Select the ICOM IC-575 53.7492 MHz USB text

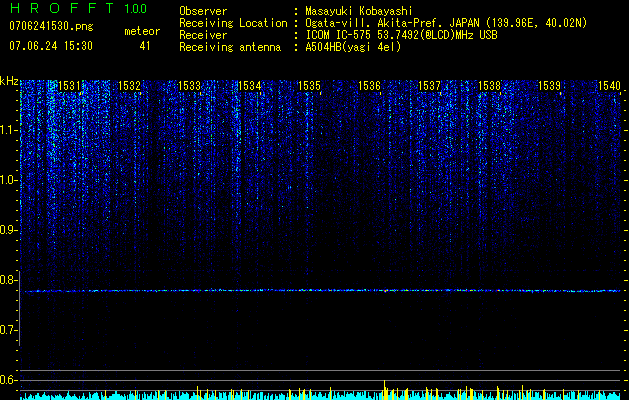(401, 35)
